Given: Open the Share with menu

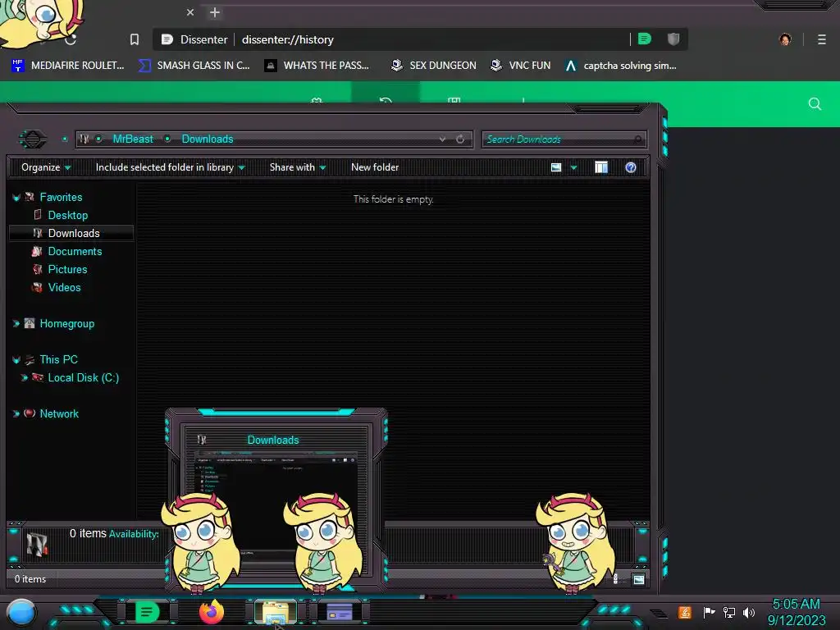Looking at the screenshot, I should 298,167.
